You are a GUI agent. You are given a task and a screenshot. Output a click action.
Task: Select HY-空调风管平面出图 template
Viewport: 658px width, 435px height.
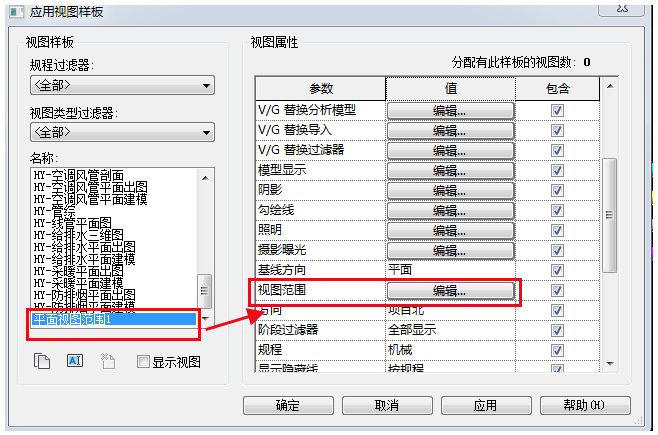point(90,187)
